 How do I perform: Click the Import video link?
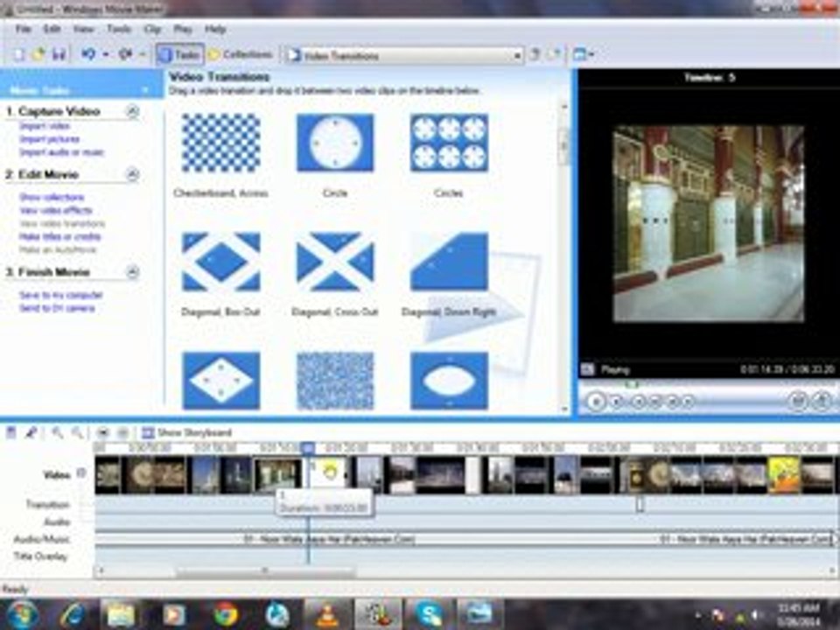point(45,126)
